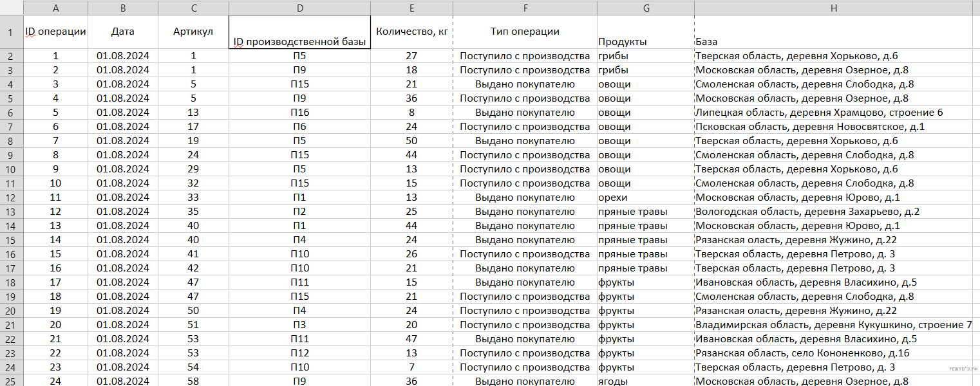
Task: Select column D header
Action: [x=299, y=8]
